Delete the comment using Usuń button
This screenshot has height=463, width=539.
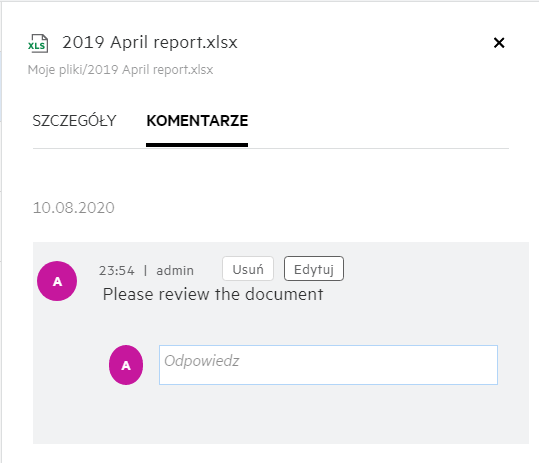coord(248,268)
